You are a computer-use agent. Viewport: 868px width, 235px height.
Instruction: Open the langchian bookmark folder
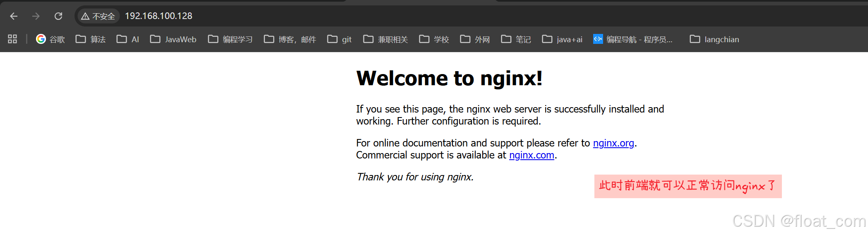(715, 39)
